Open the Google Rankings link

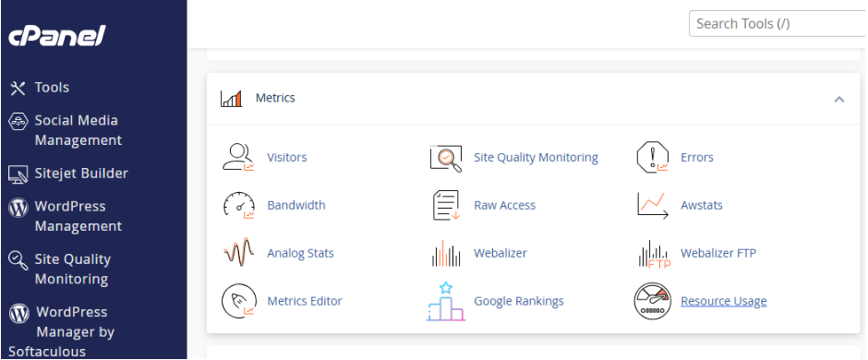point(519,301)
